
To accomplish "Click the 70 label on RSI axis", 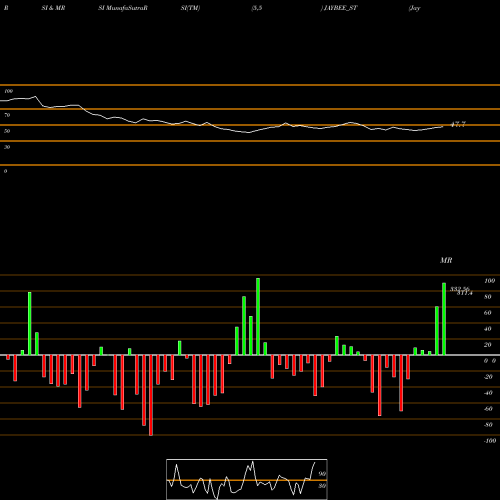I will (7, 115).
